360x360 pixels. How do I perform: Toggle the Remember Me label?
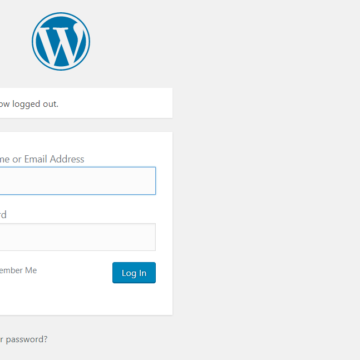point(18,270)
